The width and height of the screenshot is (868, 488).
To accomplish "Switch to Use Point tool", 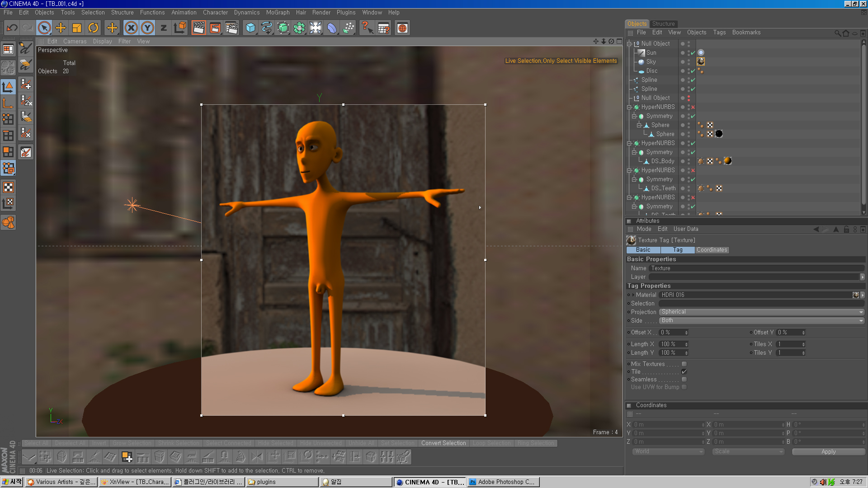I will click(8, 119).
